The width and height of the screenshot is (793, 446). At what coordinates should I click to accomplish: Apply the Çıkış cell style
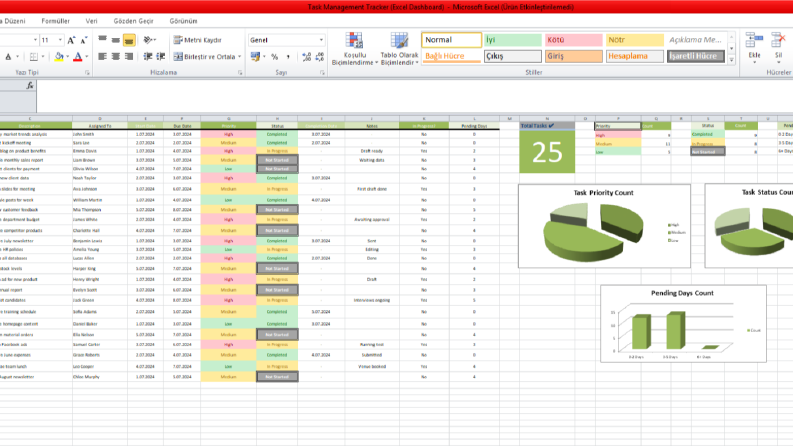tap(513, 56)
